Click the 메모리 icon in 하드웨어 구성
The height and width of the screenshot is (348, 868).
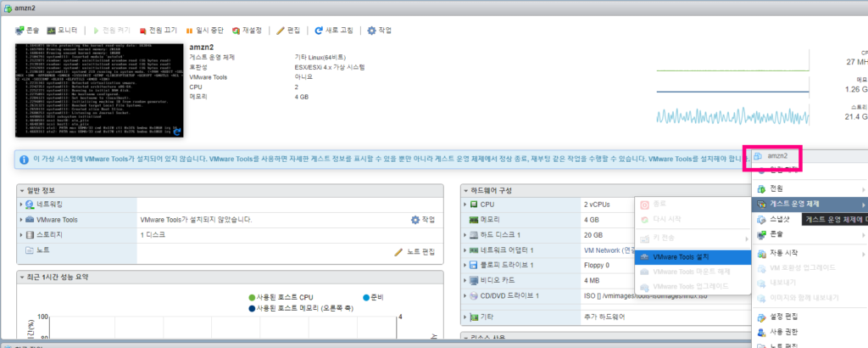pos(474,220)
